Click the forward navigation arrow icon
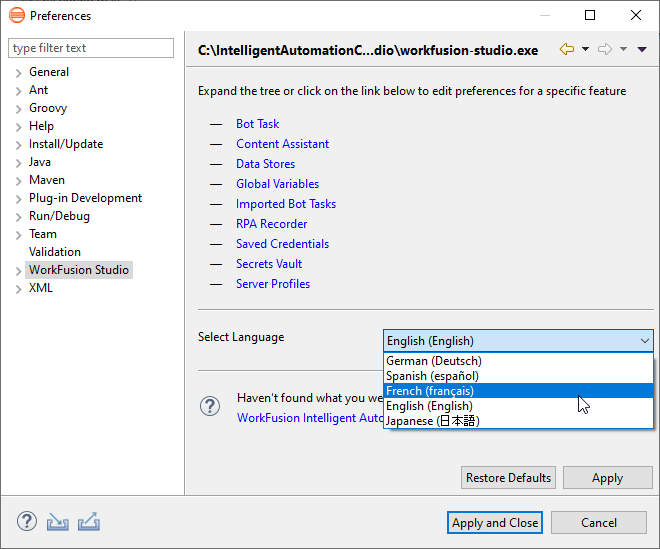Image resolution: width=660 pixels, height=549 pixels. pos(605,49)
